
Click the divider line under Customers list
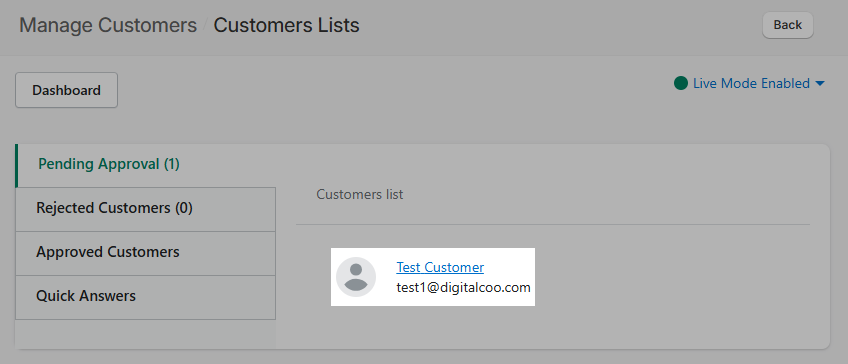pyautogui.click(x=553, y=224)
